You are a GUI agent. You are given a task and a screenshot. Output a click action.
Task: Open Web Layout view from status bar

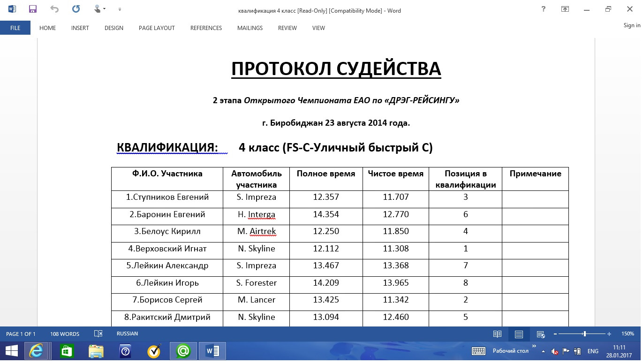(x=540, y=334)
